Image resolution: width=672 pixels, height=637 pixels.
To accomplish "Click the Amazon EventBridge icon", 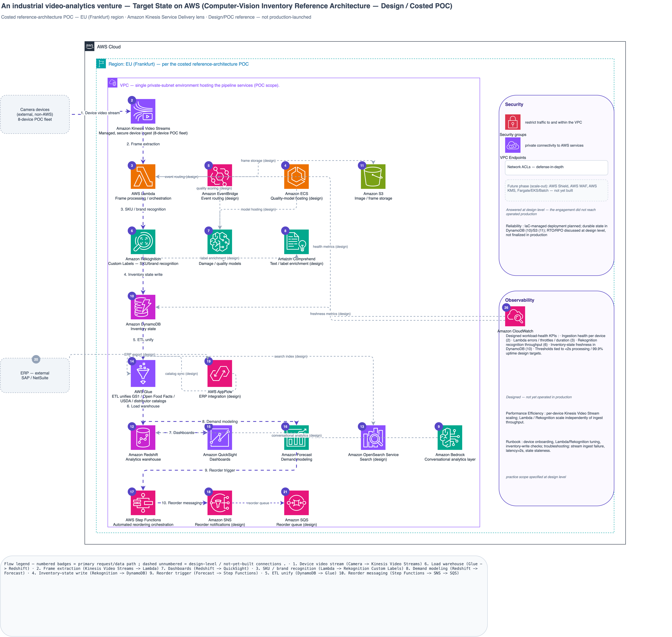I will [219, 176].
